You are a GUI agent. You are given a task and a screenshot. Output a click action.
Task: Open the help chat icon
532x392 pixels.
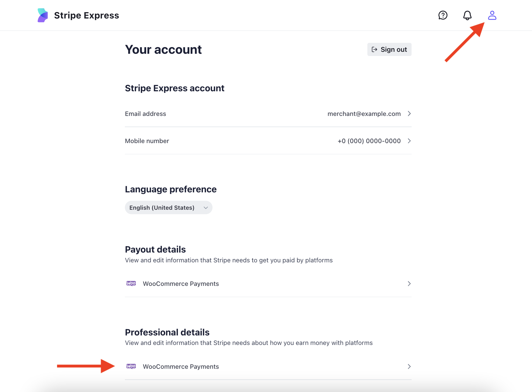[443, 15]
